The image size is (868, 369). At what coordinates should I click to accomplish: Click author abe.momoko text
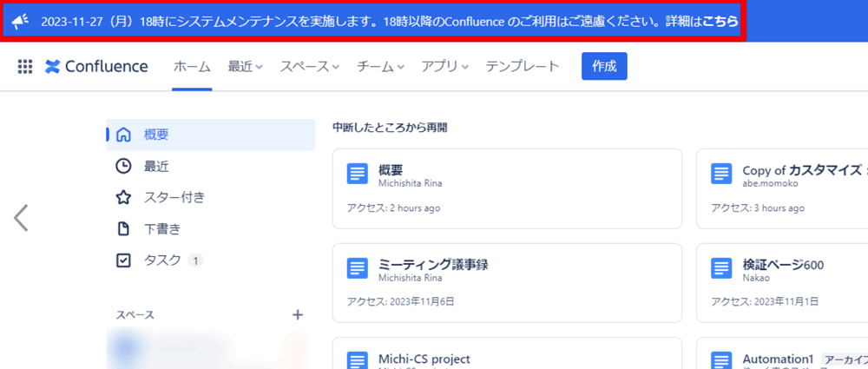(771, 183)
